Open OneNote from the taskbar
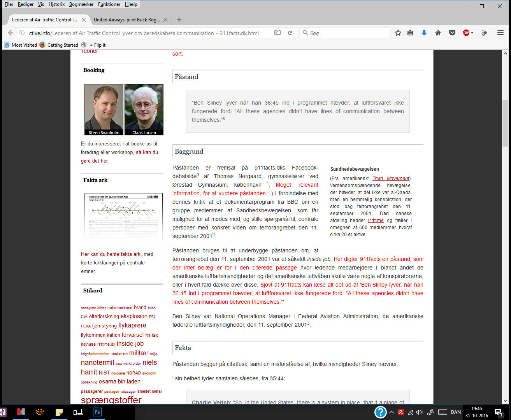This screenshot has width=511, height=420. 3,412
